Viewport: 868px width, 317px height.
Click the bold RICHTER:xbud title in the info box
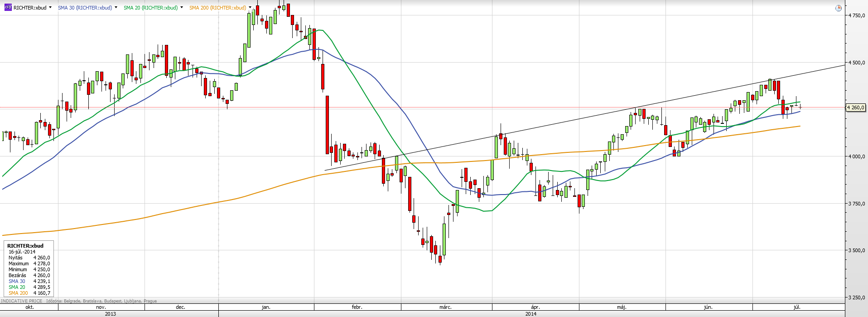25,246
